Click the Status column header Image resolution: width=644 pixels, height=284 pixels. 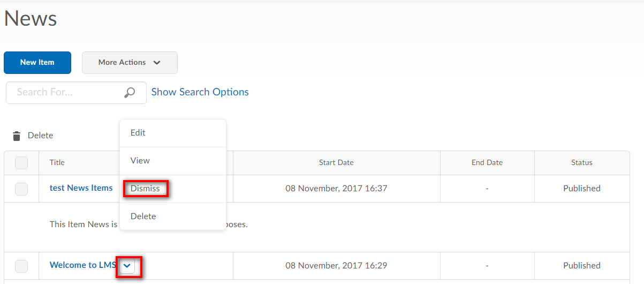point(581,163)
